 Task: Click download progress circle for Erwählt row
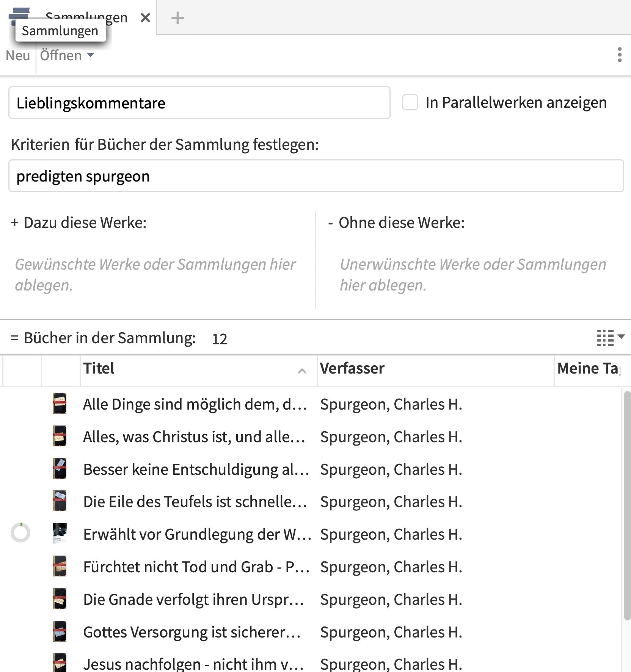[20, 532]
